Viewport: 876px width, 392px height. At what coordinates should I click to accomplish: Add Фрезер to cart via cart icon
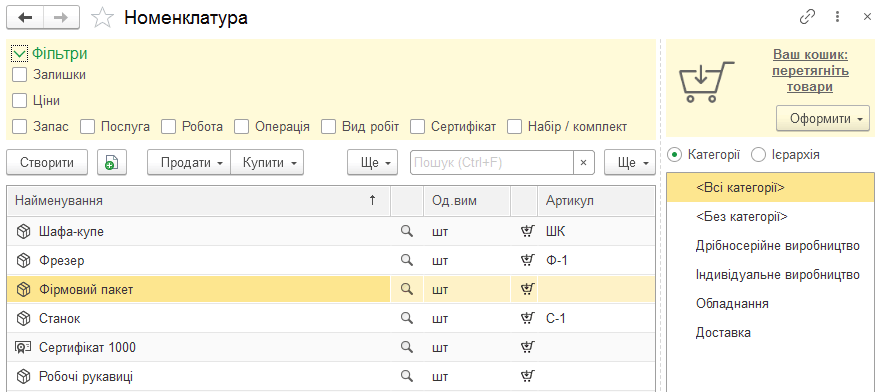coord(526,260)
